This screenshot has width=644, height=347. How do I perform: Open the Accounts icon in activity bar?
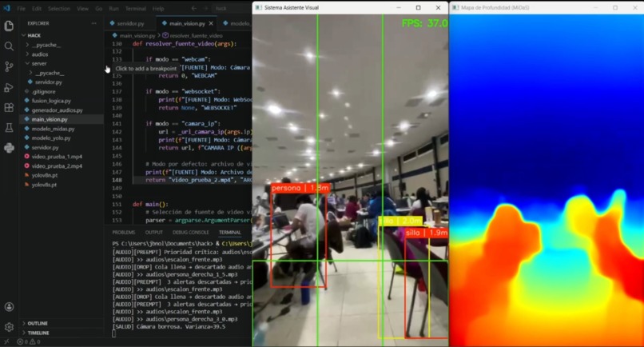tap(9, 307)
